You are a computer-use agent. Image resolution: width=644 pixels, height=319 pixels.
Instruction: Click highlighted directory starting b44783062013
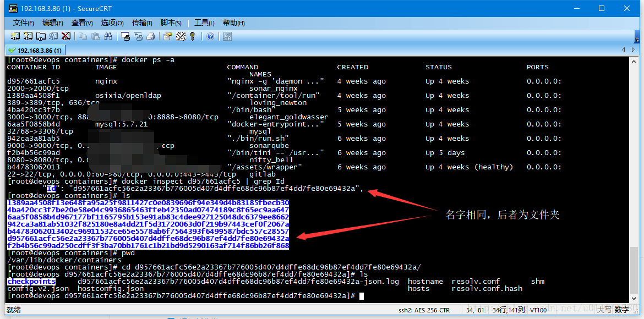tap(148, 232)
